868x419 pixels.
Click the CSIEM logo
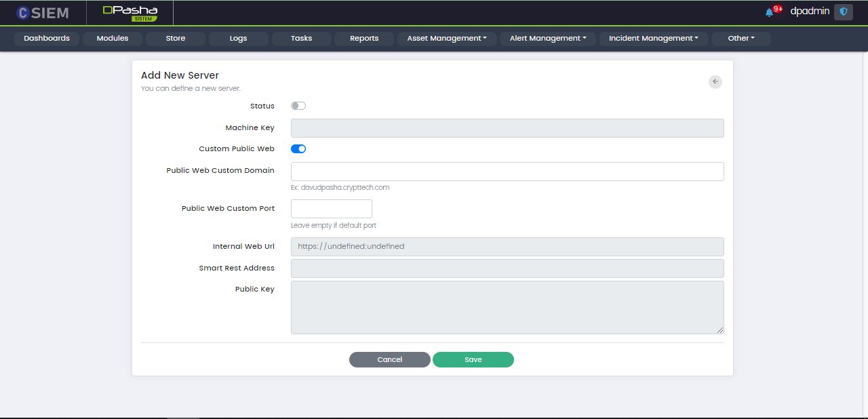pyautogui.click(x=43, y=12)
